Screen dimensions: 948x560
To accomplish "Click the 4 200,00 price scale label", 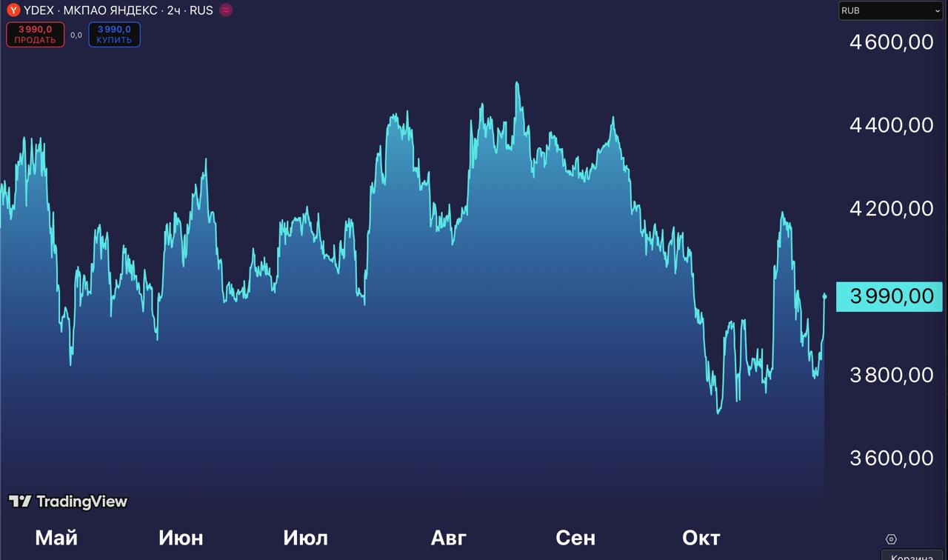I will (x=892, y=208).
